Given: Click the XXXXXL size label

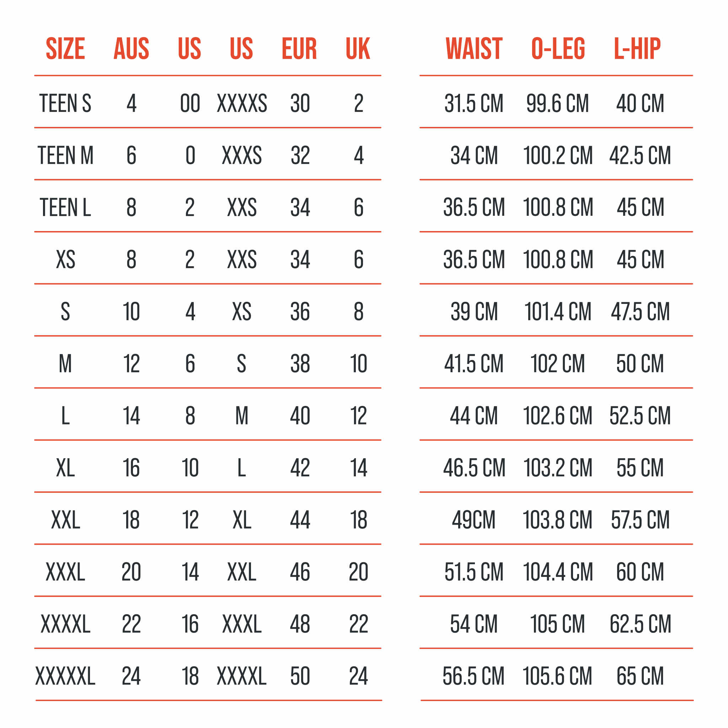Looking at the screenshot, I should tap(65, 676).
